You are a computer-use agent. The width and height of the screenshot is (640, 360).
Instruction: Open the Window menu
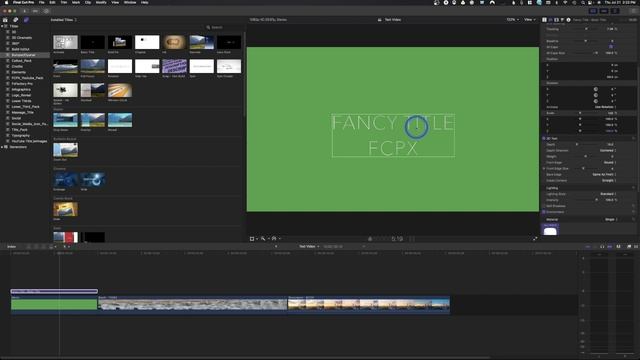click(x=130, y=2)
